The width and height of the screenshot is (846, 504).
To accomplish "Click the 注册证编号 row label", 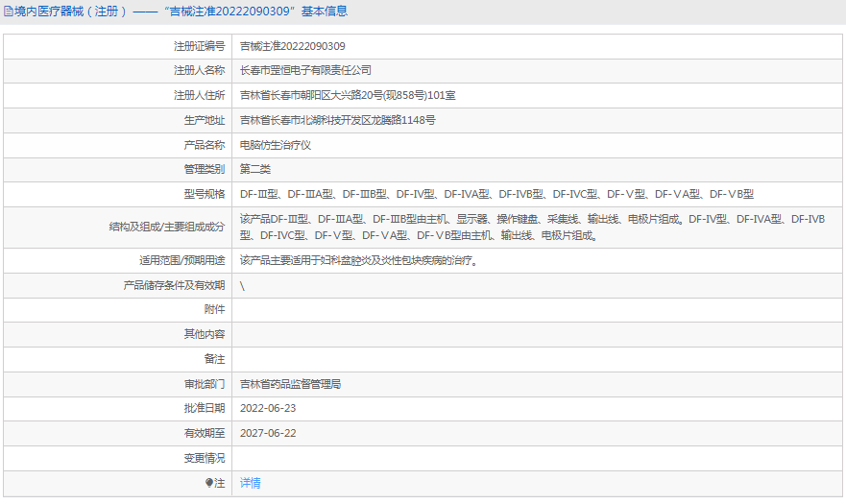I will [199, 46].
